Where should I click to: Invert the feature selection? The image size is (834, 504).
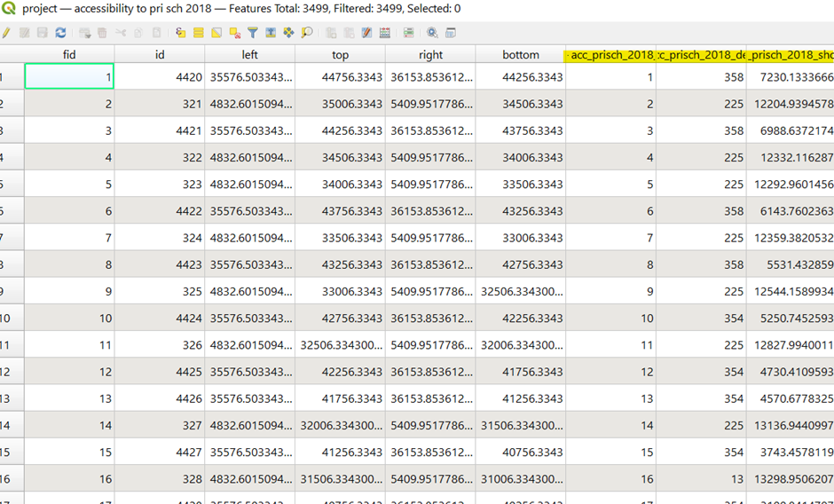tap(216, 33)
